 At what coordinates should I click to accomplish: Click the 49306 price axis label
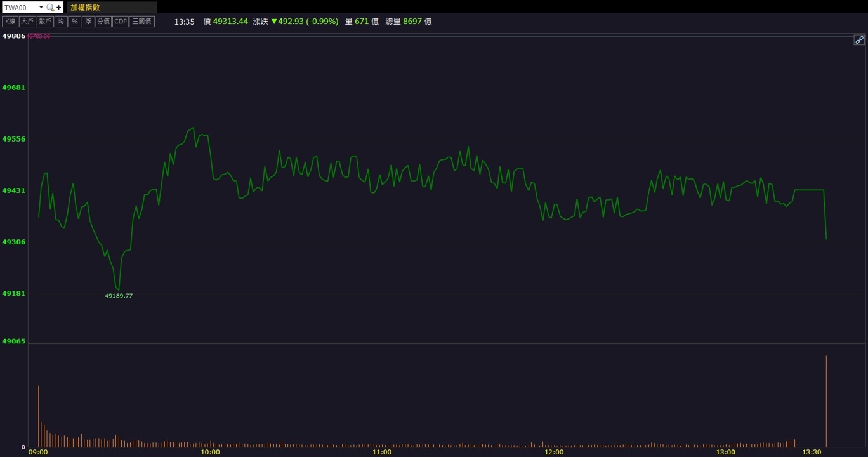pos(14,242)
